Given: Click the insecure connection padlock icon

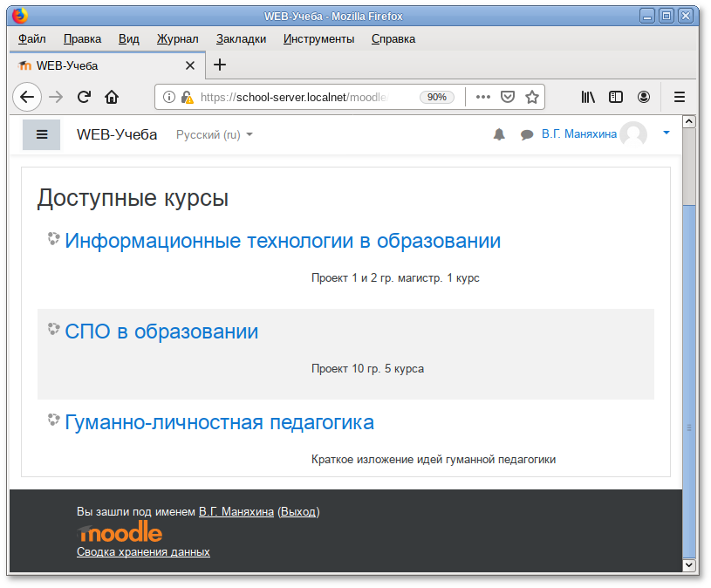Looking at the screenshot, I should pos(187,97).
